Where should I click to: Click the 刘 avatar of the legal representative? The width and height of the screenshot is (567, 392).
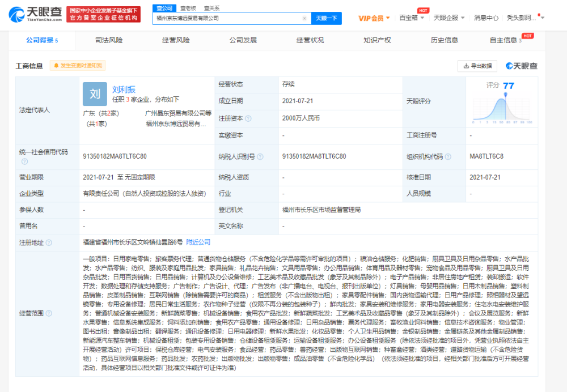coord(95,93)
